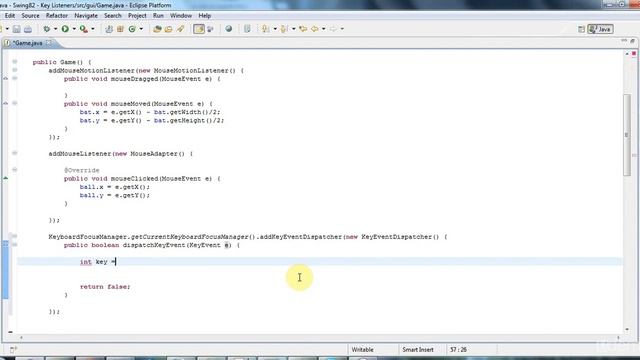Collapse the addMouseMotionListener code fold
Screen dimensions: 640x360
coord(15,70)
